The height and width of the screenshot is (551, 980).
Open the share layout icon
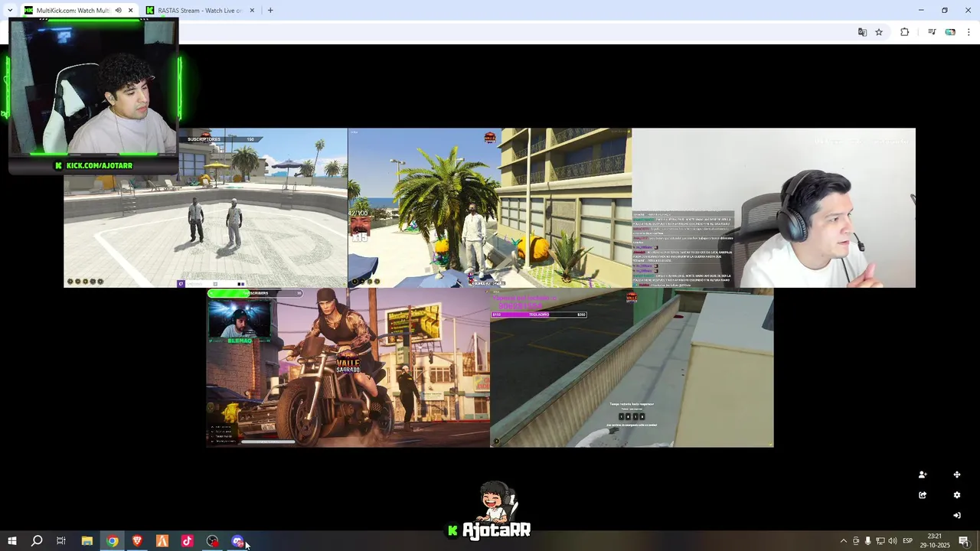(923, 495)
